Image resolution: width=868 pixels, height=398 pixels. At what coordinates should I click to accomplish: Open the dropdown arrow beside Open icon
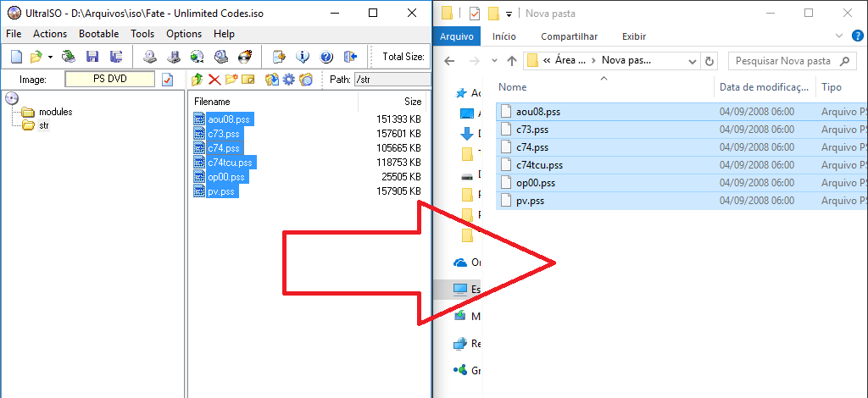point(50,57)
